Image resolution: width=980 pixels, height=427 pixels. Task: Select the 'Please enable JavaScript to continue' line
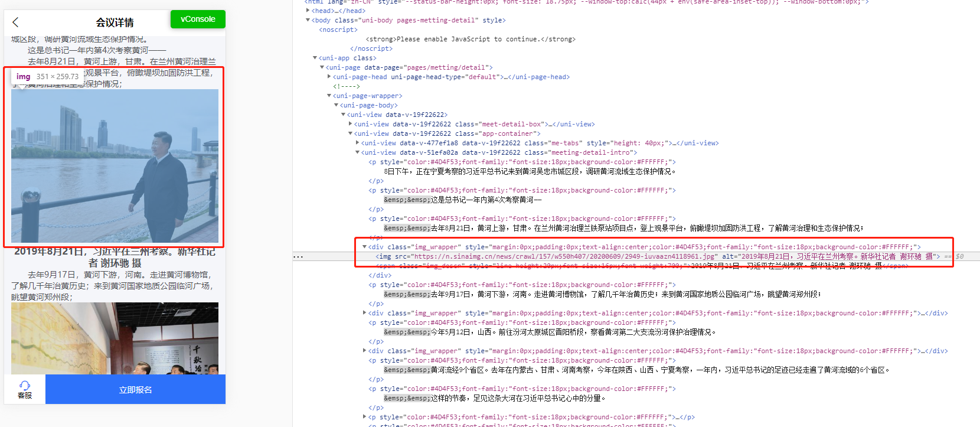pyautogui.click(x=471, y=39)
